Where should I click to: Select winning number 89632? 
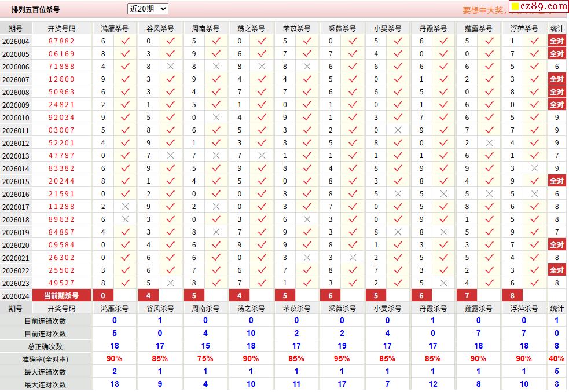tap(62, 219)
